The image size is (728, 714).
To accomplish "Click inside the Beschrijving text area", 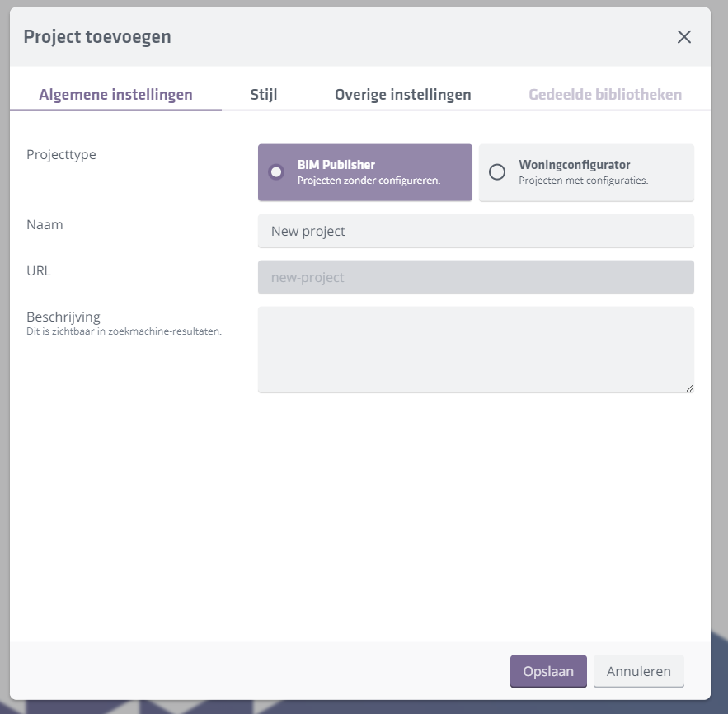I will point(476,349).
